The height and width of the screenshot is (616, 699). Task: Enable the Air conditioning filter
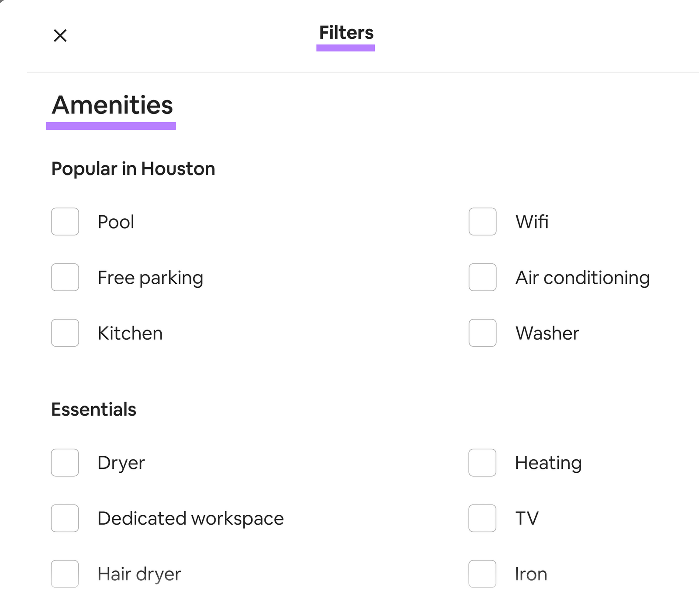pyautogui.click(x=481, y=277)
